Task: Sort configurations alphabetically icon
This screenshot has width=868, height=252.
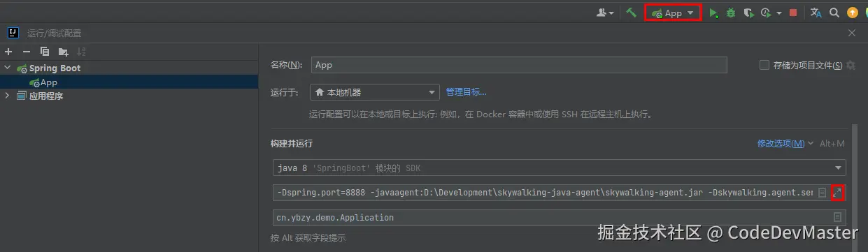Action: (x=82, y=52)
